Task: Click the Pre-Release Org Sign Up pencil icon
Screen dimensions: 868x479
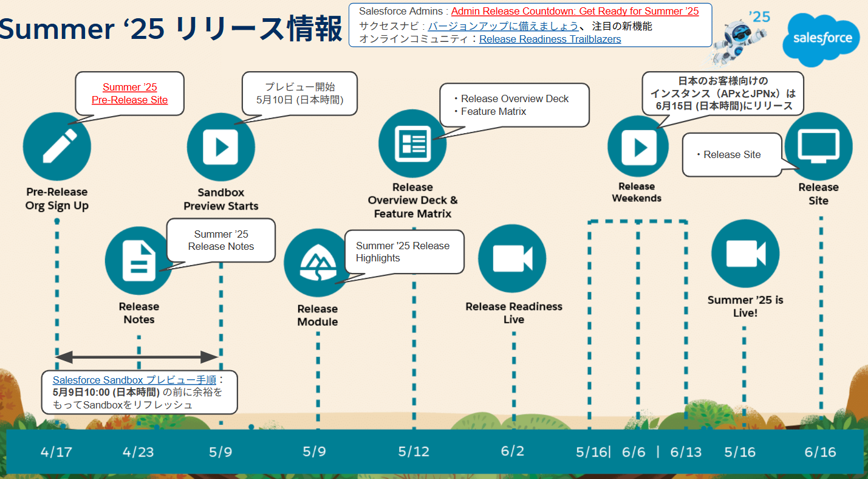Action: tap(57, 146)
